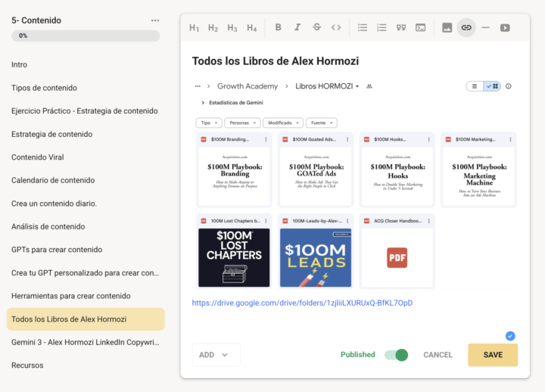
Task: Select Calendario de contenido in the sidebar
Action: point(53,180)
